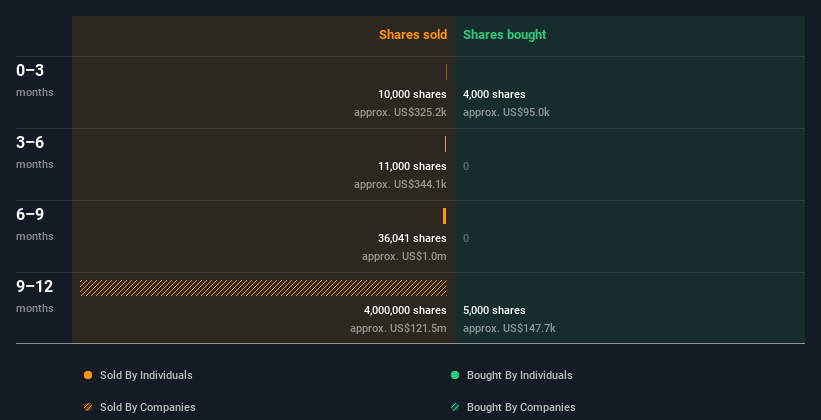
Task: Click the approx. US$344.1k value
Action: [400, 184]
